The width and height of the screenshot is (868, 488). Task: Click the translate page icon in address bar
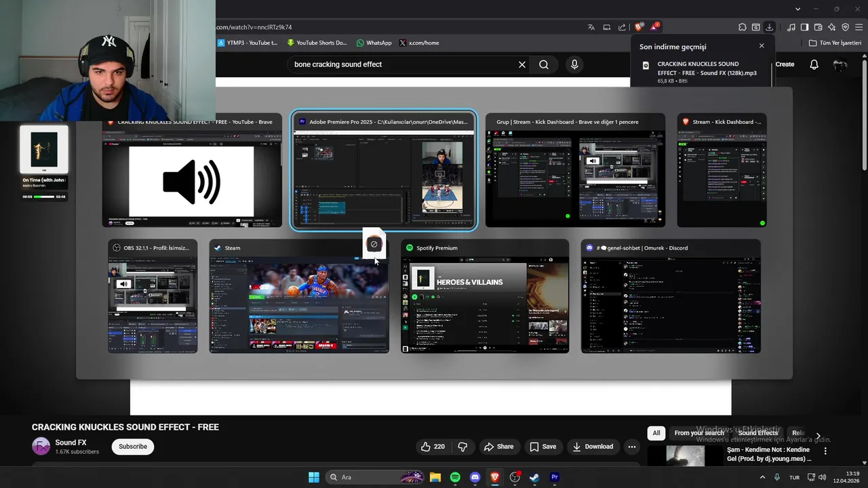tap(591, 27)
